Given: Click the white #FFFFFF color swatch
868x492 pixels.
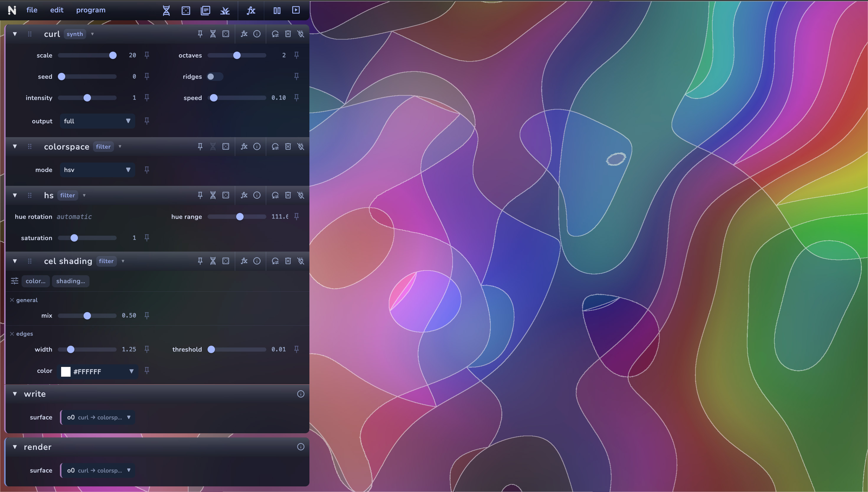Looking at the screenshot, I should (x=66, y=371).
